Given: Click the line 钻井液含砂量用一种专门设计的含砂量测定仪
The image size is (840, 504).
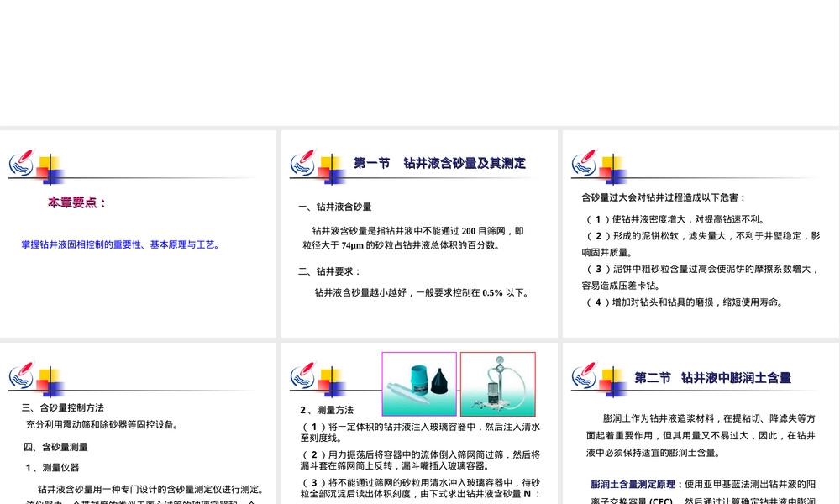Looking at the screenshot, I should pos(150,489).
